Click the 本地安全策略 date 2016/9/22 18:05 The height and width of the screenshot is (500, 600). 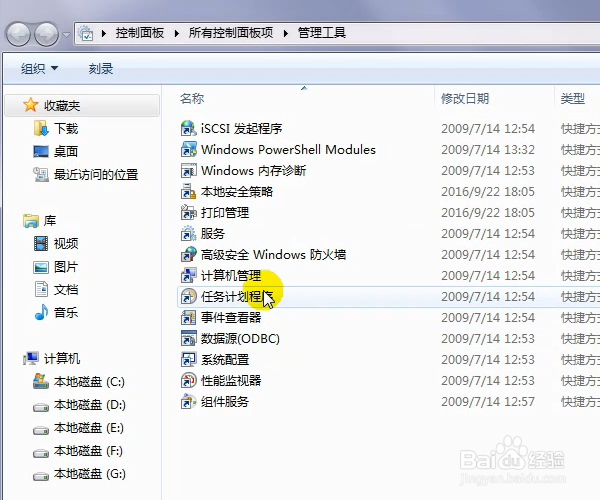pos(488,192)
